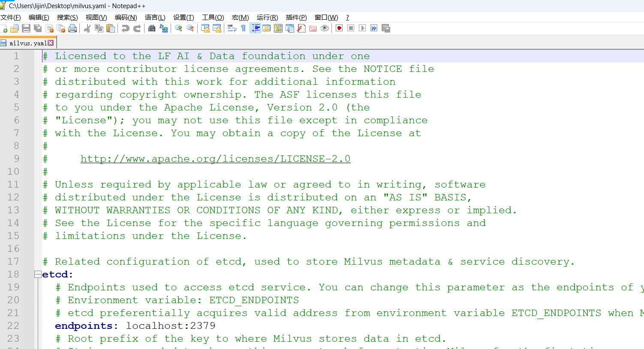
Task: Click the text "ETCD_ENDPOINTS" on line 20
Action: (254, 300)
